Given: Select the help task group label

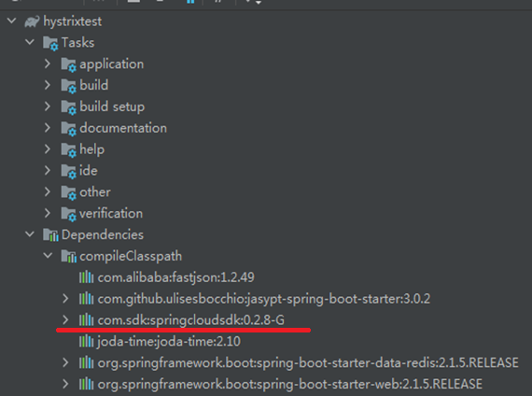Looking at the screenshot, I should pyautogui.click(x=92, y=149).
